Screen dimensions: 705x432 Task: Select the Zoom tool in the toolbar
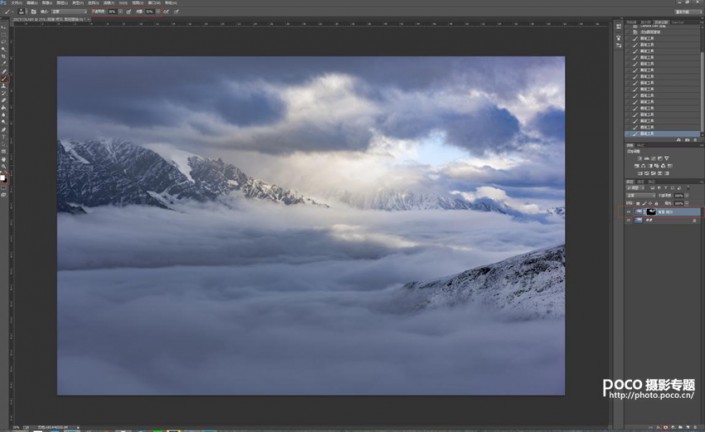click(x=4, y=168)
